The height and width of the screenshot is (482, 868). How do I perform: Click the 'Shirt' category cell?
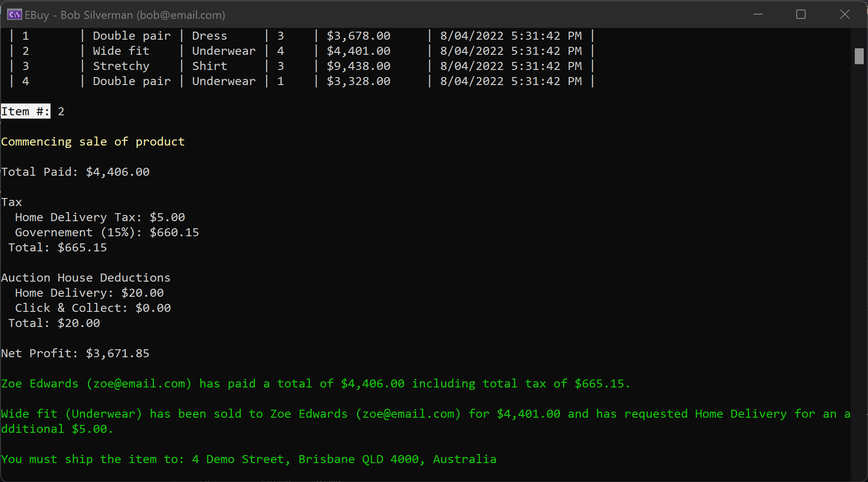click(209, 66)
